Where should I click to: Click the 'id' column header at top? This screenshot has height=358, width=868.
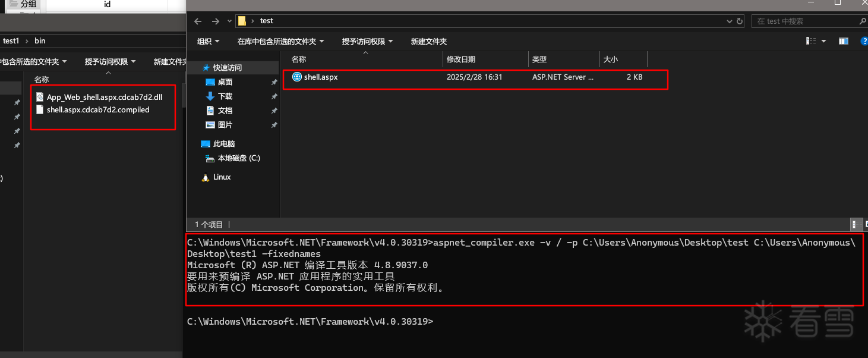(107, 5)
